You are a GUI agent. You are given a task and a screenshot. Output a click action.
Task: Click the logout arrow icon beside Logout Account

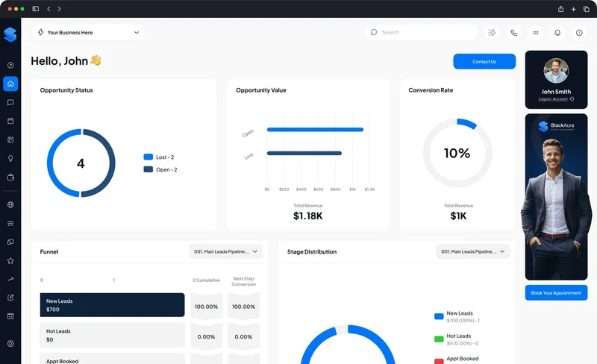(x=572, y=99)
